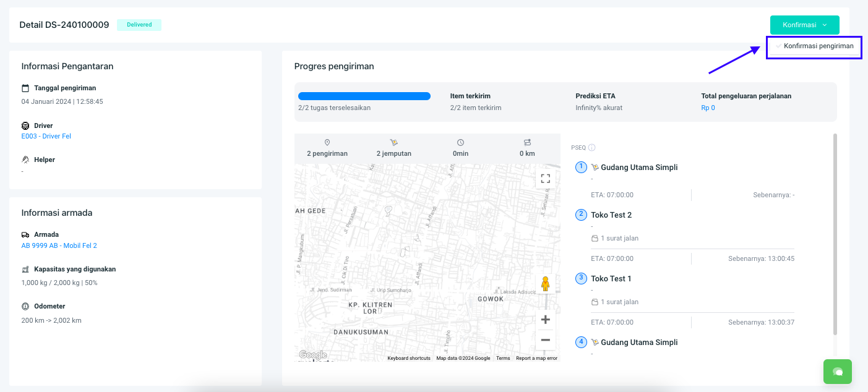Click the calendar icon beside Tanggal pengiriman
Screen dimensions: 868x392
tap(25, 88)
